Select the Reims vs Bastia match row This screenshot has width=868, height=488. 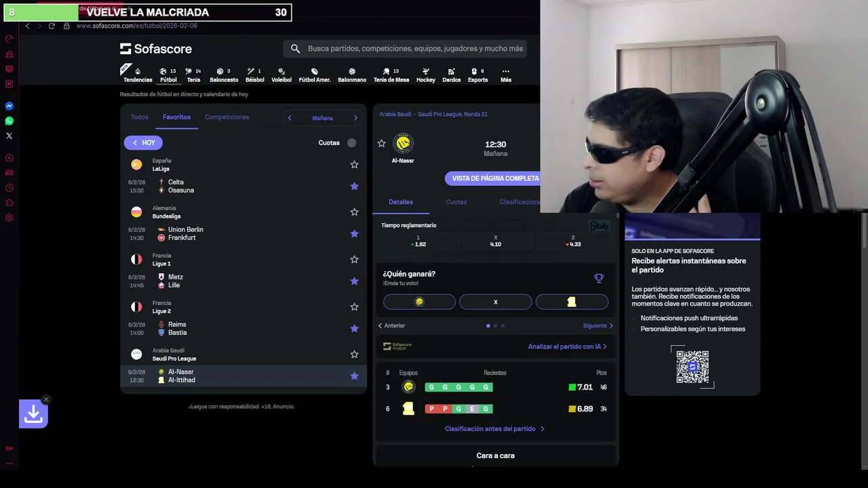(243, 329)
